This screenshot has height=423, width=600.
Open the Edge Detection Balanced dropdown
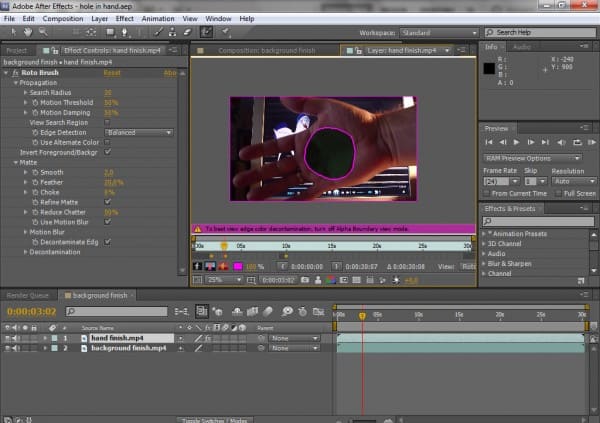click(x=138, y=132)
